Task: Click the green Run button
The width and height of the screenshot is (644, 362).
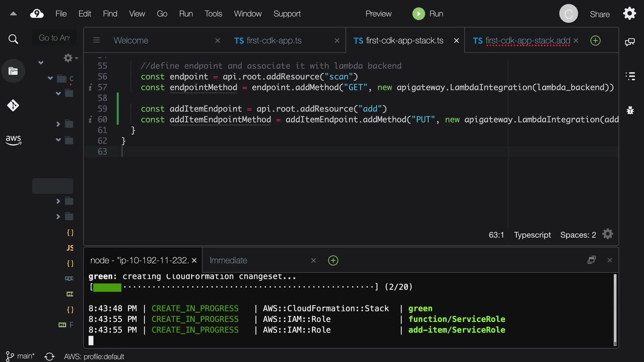Action: coord(428,14)
